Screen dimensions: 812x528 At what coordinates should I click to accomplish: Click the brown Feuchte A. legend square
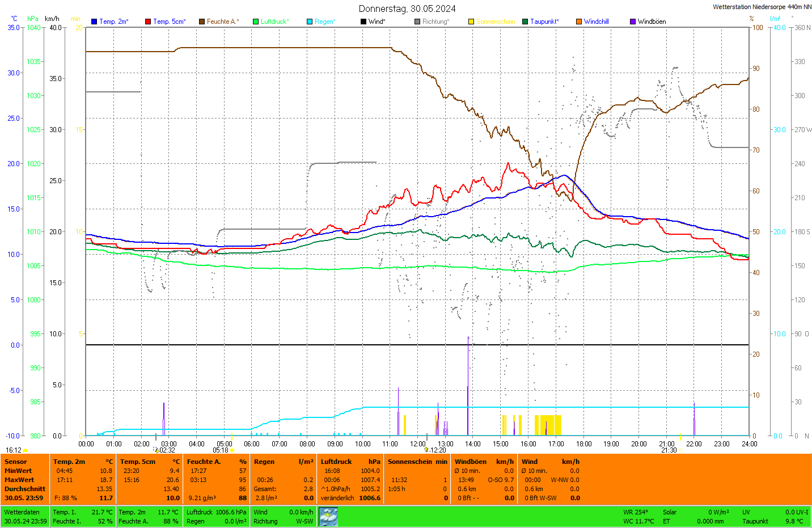202,22
